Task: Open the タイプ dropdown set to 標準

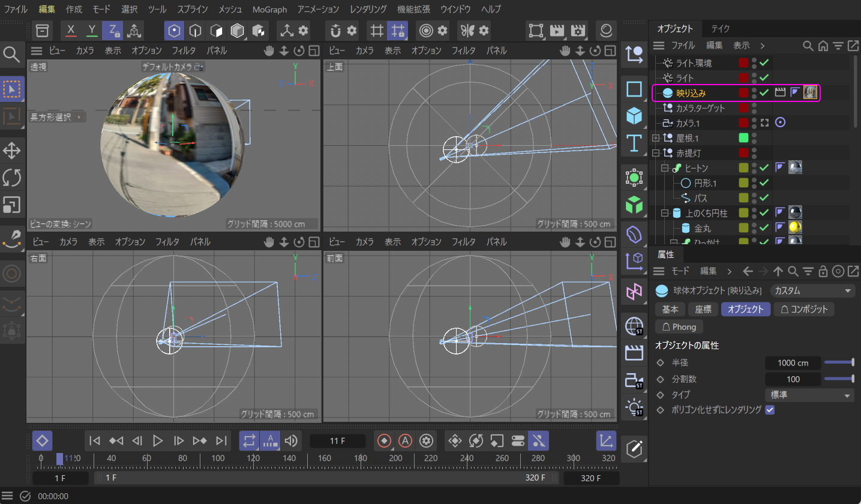Action: pyautogui.click(x=810, y=395)
